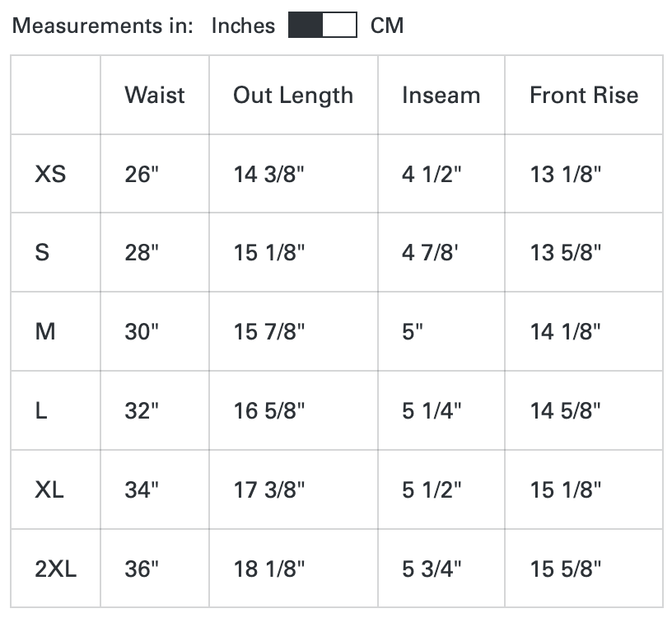Select the XS size row label
This screenshot has width=672, height=618.
click(50, 174)
